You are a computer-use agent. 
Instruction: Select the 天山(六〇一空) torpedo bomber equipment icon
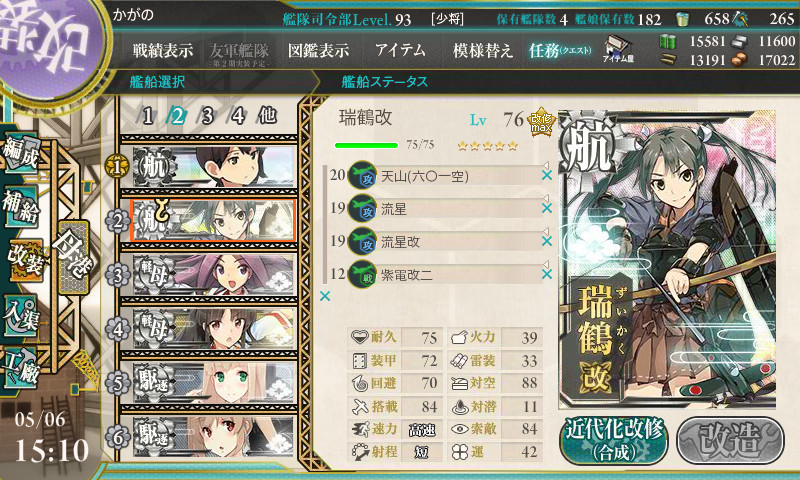(362, 175)
